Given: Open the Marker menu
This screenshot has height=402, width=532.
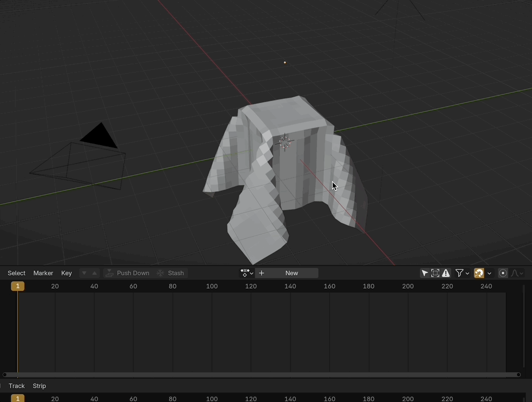Looking at the screenshot, I should [x=43, y=273].
